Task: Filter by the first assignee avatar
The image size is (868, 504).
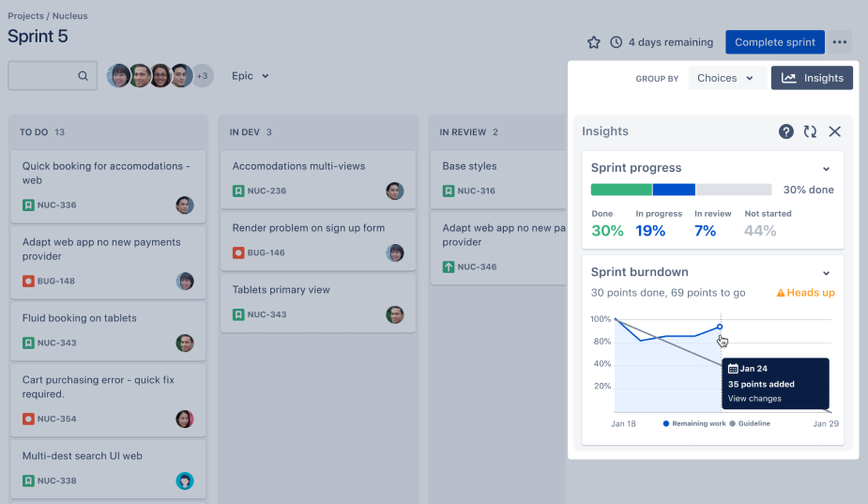Action: point(118,76)
